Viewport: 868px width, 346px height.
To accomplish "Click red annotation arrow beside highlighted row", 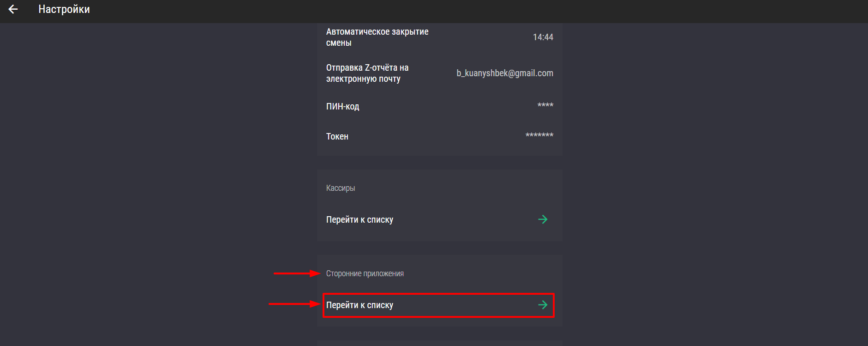I will 294,304.
